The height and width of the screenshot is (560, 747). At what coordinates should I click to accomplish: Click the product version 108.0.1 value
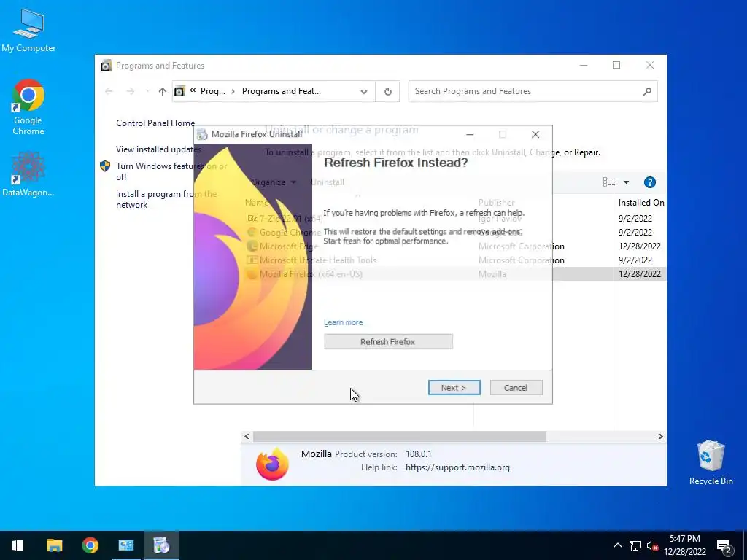click(418, 454)
